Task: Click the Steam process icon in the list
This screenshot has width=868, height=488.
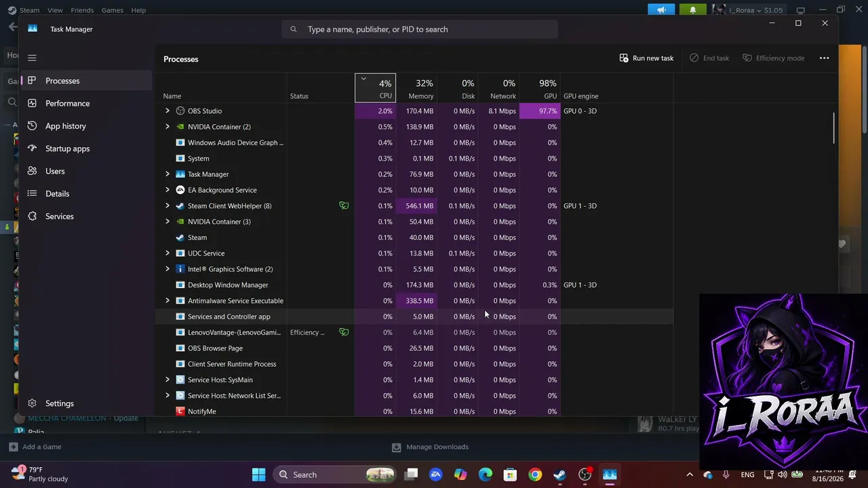Action: point(180,237)
